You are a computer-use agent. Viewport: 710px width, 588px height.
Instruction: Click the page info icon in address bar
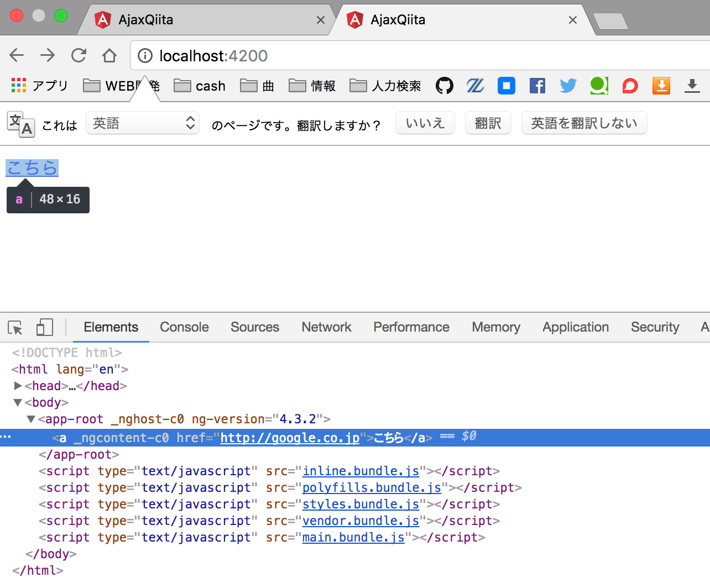(145, 55)
